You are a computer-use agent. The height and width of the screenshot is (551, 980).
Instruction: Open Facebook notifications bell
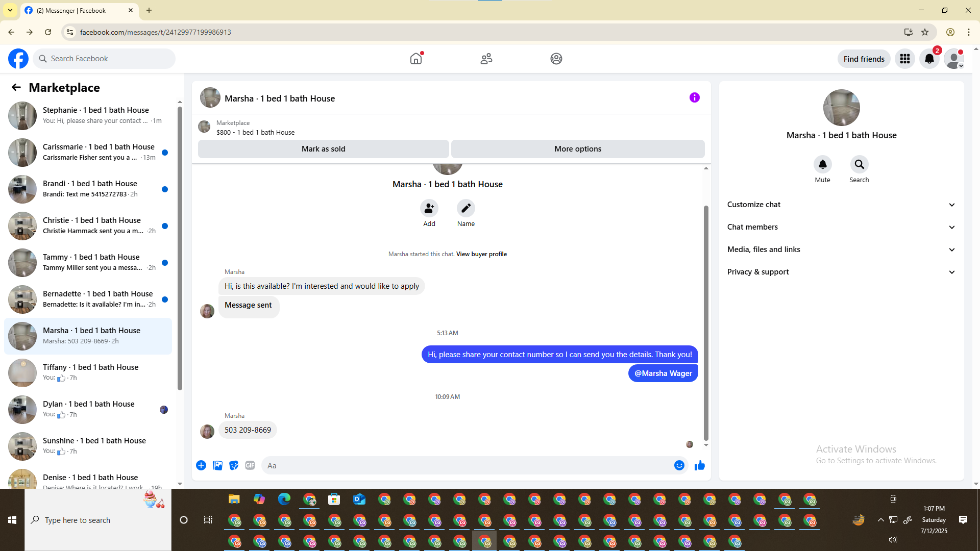(929, 59)
